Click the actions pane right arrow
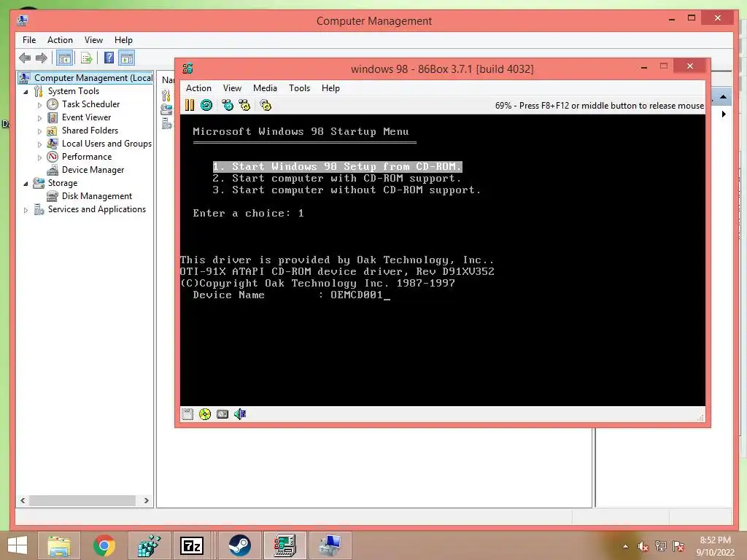Screen dimensions: 747x560 (724, 114)
